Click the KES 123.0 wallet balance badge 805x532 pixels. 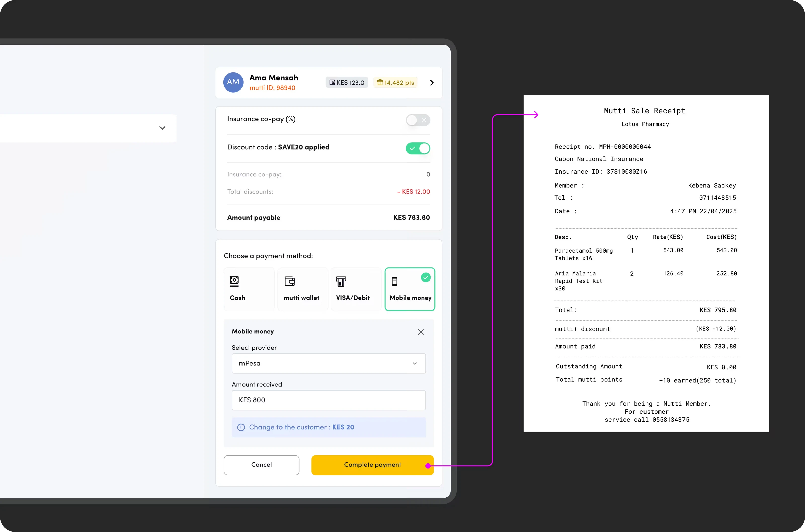pos(346,82)
